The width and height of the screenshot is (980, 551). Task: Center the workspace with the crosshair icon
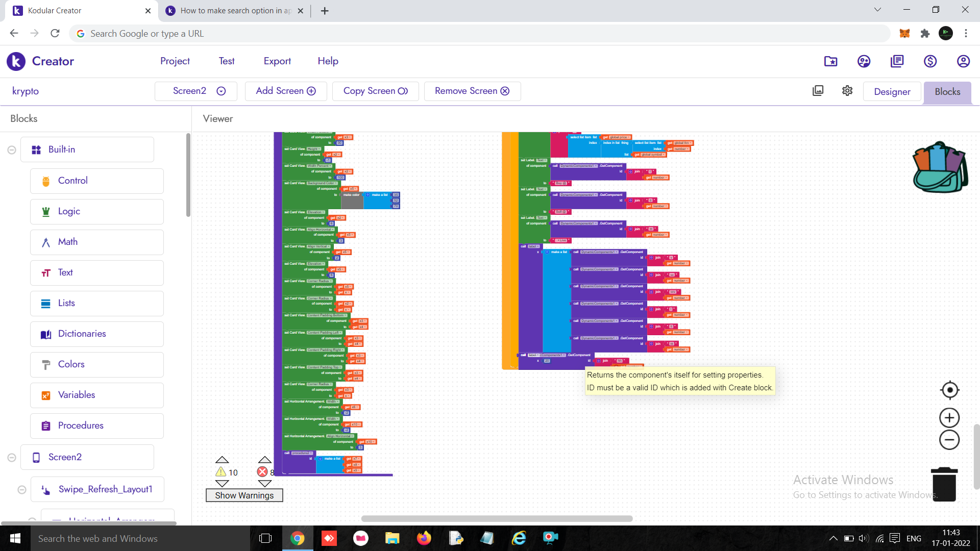coord(949,390)
